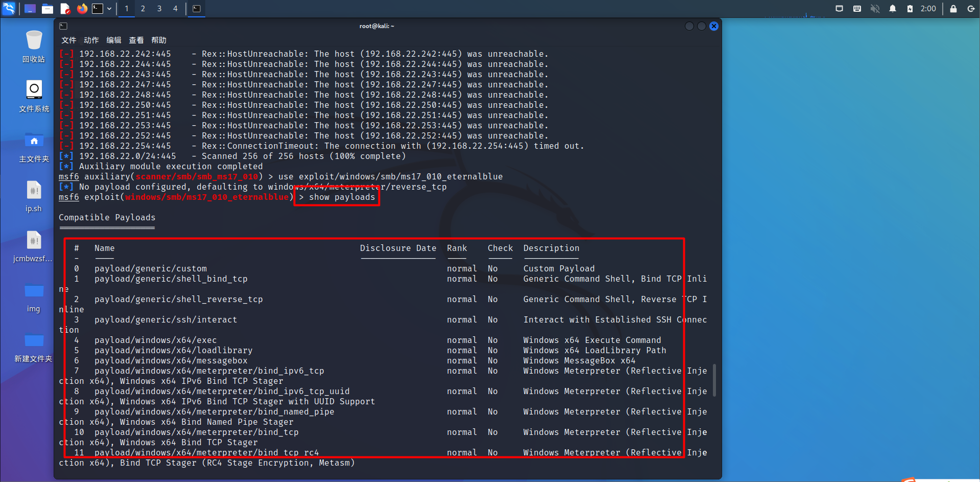
Task: Minimize the root@kali terminal window
Action: [x=689, y=26]
